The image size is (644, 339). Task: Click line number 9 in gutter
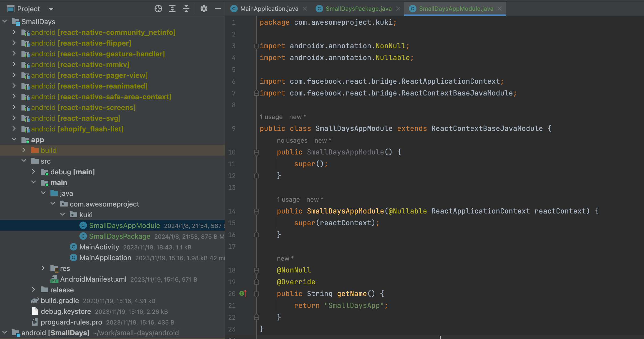233,128
